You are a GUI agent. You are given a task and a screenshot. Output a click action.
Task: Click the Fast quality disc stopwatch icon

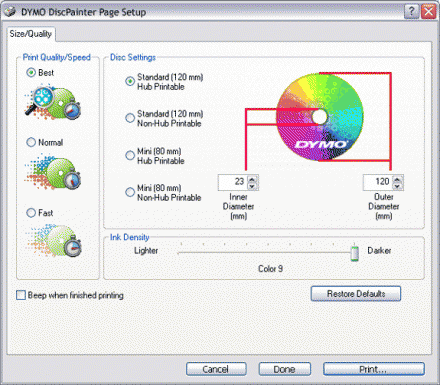tap(54, 241)
